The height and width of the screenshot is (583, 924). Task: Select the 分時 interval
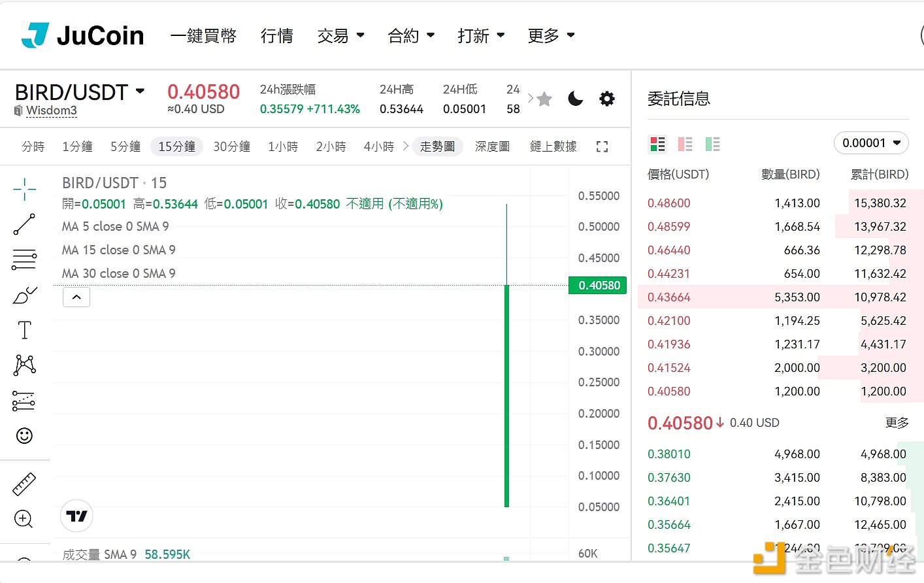[x=33, y=146]
